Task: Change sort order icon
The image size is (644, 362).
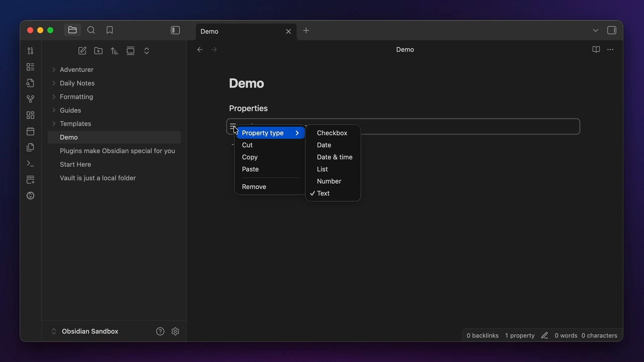Action: coord(114,51)
